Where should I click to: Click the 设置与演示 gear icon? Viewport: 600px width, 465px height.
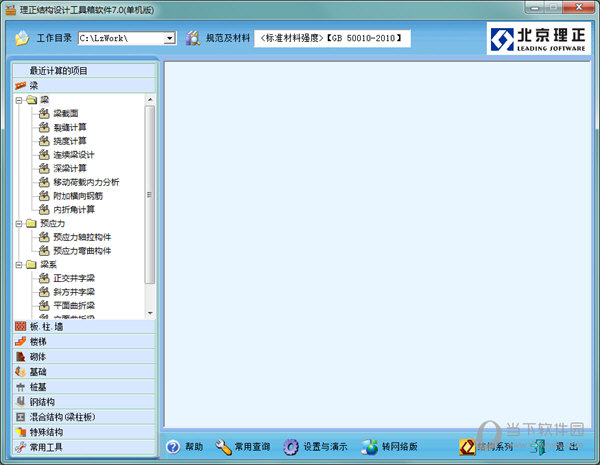coord(291,447)
